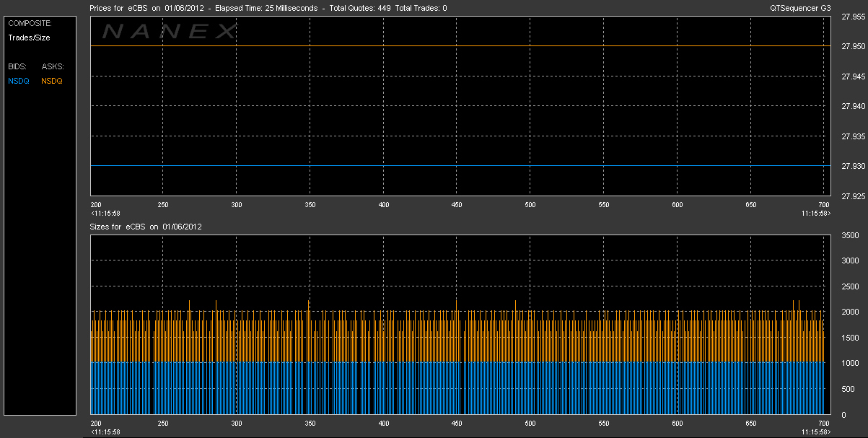Viewport: 868px width, 438px height.
Task: Click the 'Sizes for eCBS' chart title
Action: click(x=118, y=227)
